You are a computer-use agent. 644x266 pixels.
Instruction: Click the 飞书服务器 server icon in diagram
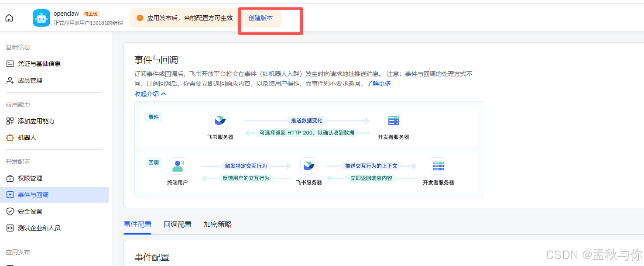click(220, 120)
